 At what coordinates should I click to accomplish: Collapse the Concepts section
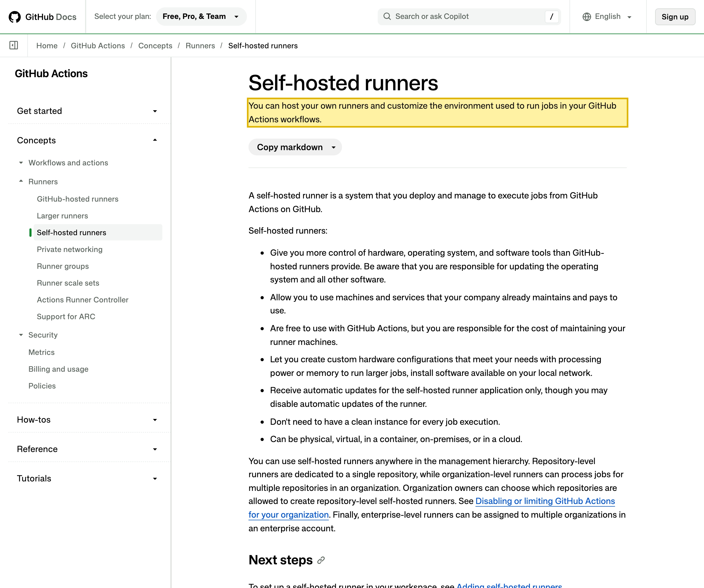pyautogui.click(x=87, y=140)
